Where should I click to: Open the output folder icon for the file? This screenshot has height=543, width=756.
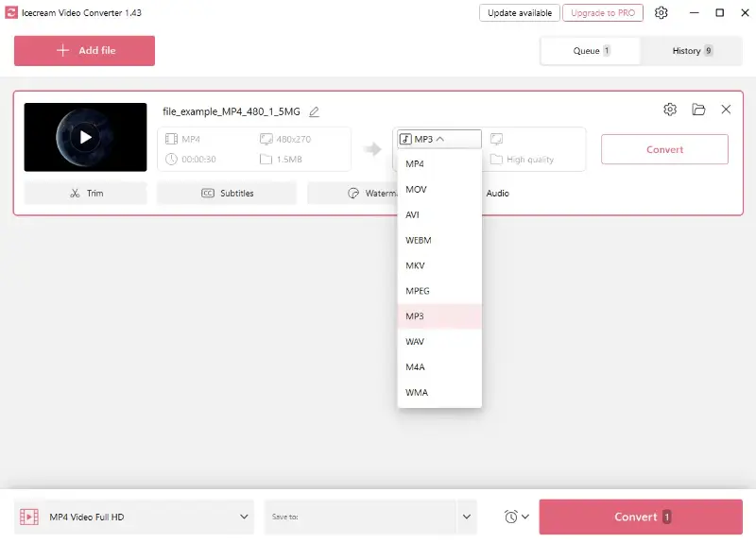click(x=698, y=110)
